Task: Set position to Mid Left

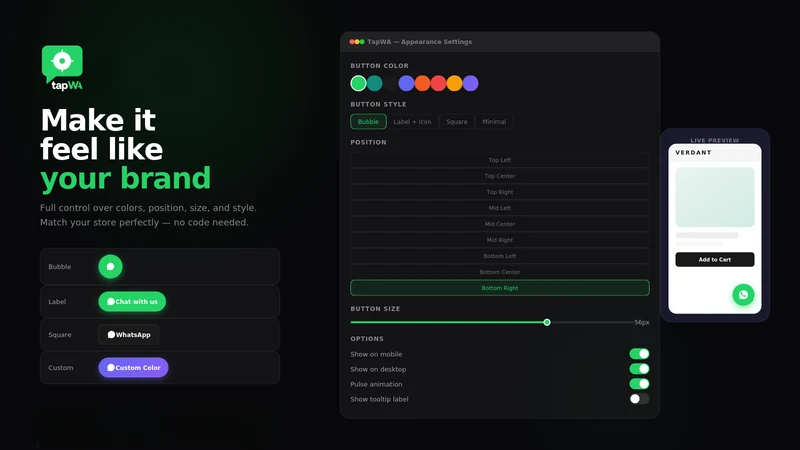Action: pyautogui.click(x=499, y=208)
